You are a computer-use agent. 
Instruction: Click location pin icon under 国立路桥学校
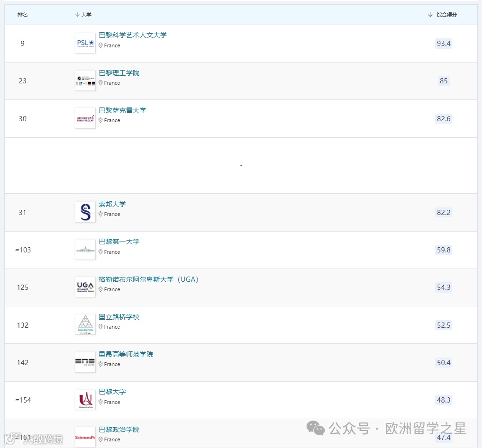pyautogui.click(x=100, y=327)
